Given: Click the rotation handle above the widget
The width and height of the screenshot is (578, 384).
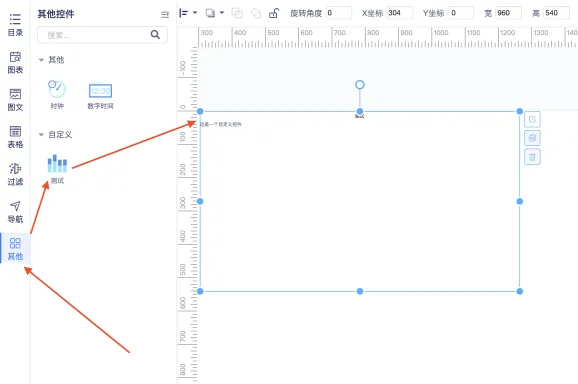Looking at the screenshot, I should [360, 85].
